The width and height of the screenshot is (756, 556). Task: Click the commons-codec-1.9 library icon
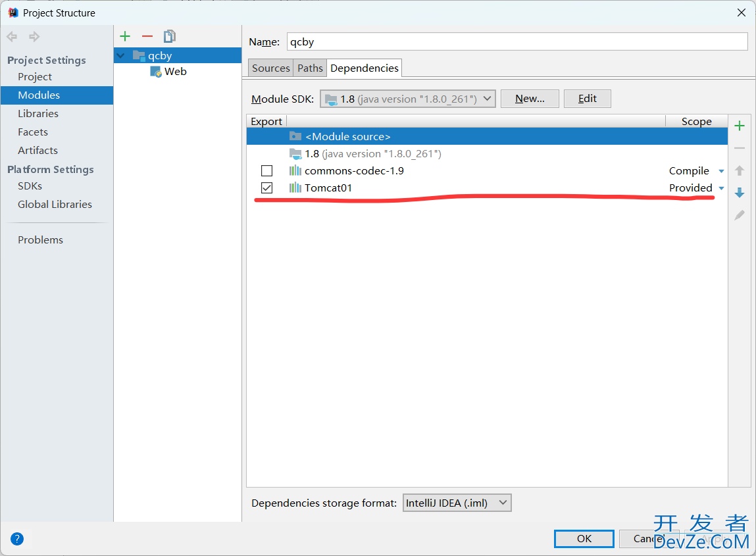coord(295,170)
